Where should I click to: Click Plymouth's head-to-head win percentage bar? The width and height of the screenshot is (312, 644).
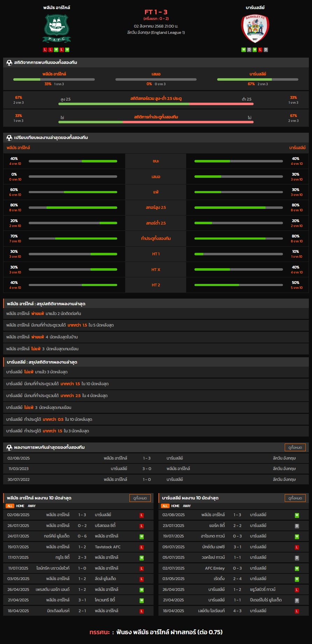tap(54, 79)
